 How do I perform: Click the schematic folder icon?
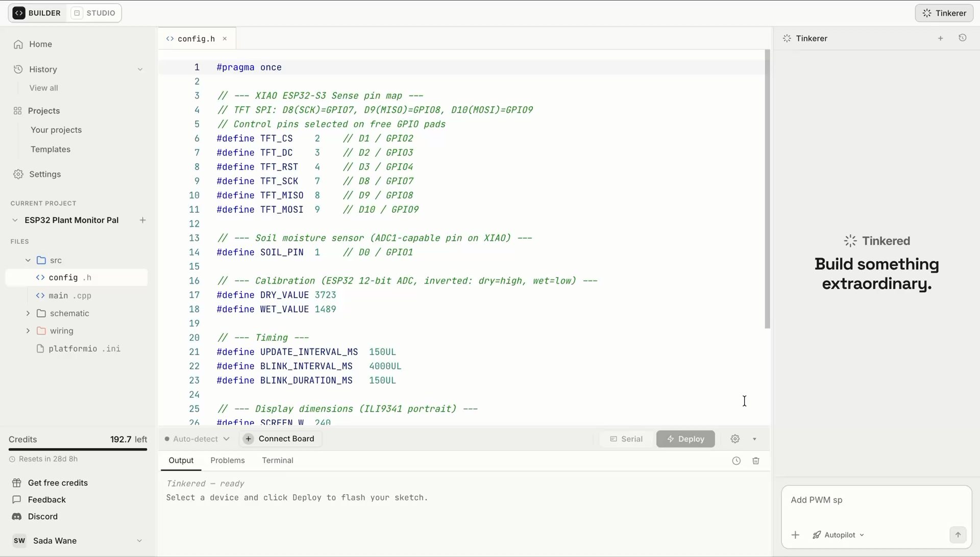pos(41,313)
